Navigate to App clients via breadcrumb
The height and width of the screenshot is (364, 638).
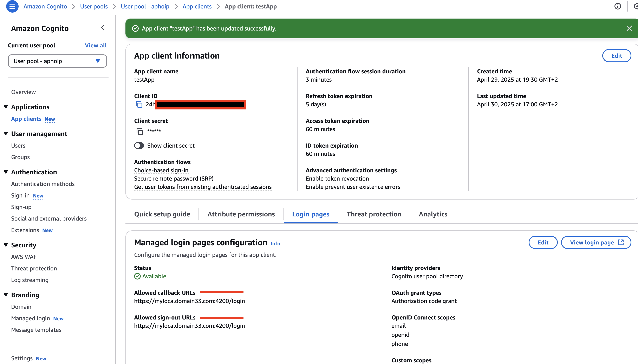click(197, 6)
